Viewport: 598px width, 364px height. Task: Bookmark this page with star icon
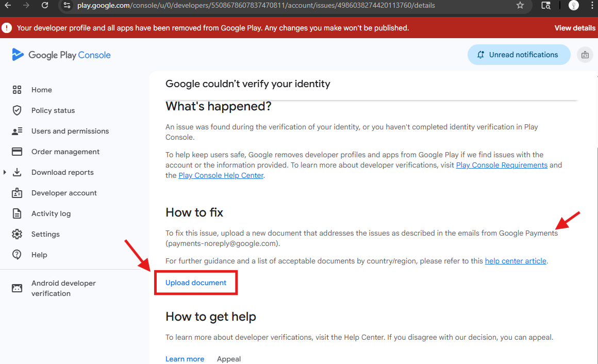pos(520,5)
